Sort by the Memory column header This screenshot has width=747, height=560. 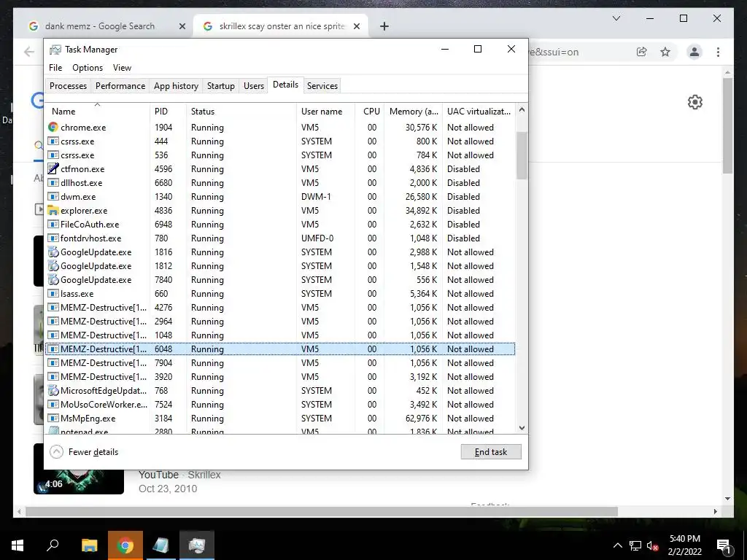[x=413, y=111]
